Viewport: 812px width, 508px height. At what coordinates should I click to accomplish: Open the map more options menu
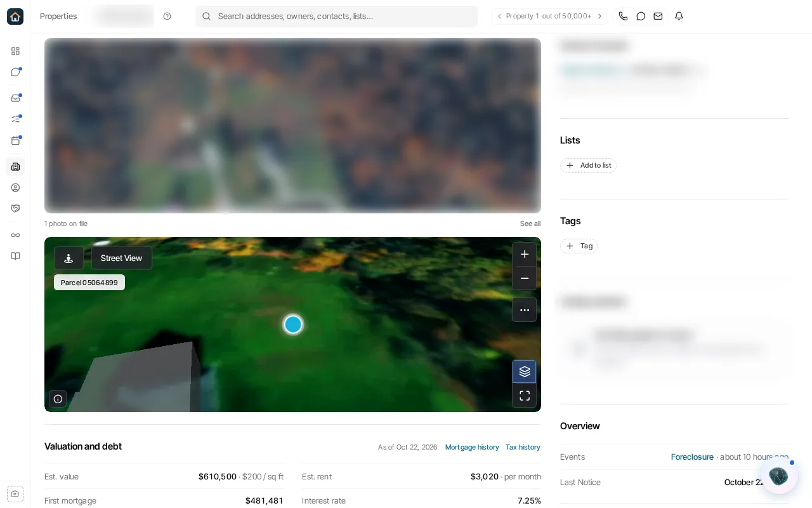(x=524, y=310)
